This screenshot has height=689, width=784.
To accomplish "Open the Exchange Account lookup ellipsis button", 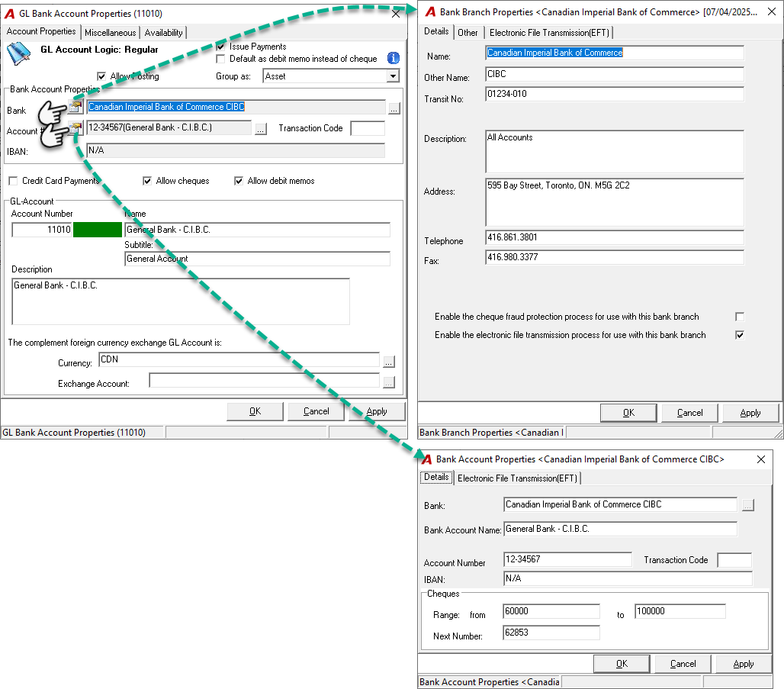I will tap(389, 383).
